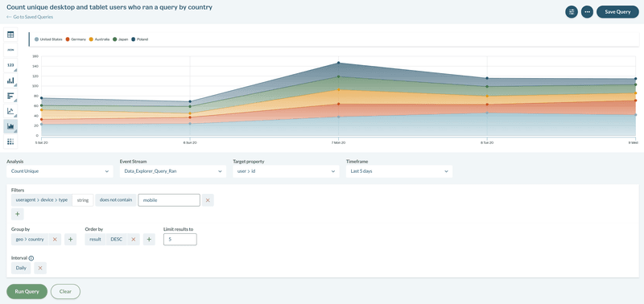Screen dimensions: 644x304
Task: Click Germany data point on 8 Tue
Action: click(487, 105)
